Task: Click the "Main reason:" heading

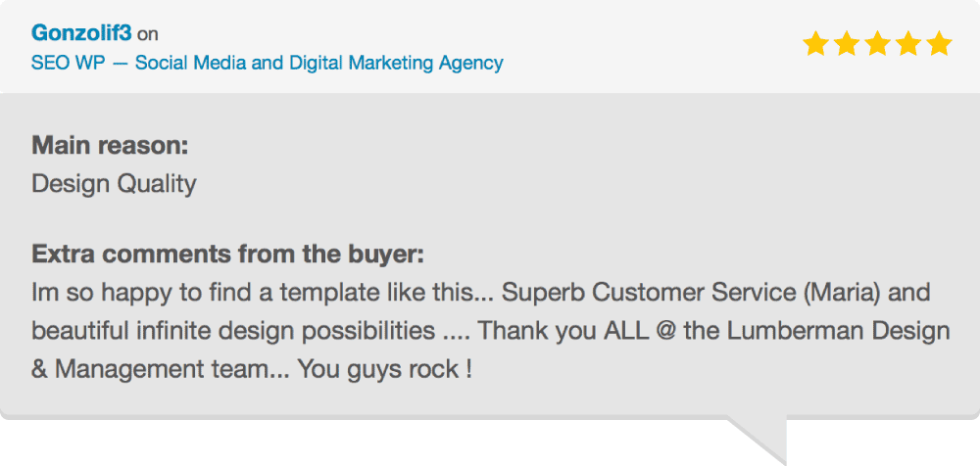Action: [110, 147]
